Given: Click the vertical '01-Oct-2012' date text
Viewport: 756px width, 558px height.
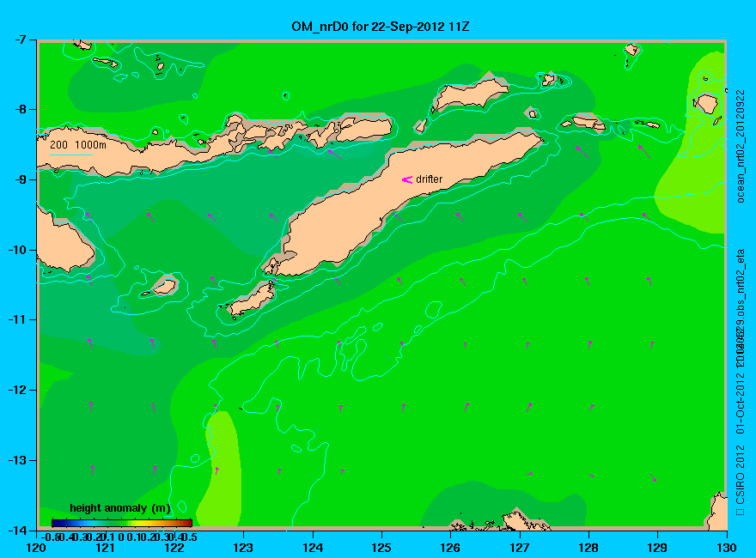Looking at the screenshot, I should tap(741, 402).
